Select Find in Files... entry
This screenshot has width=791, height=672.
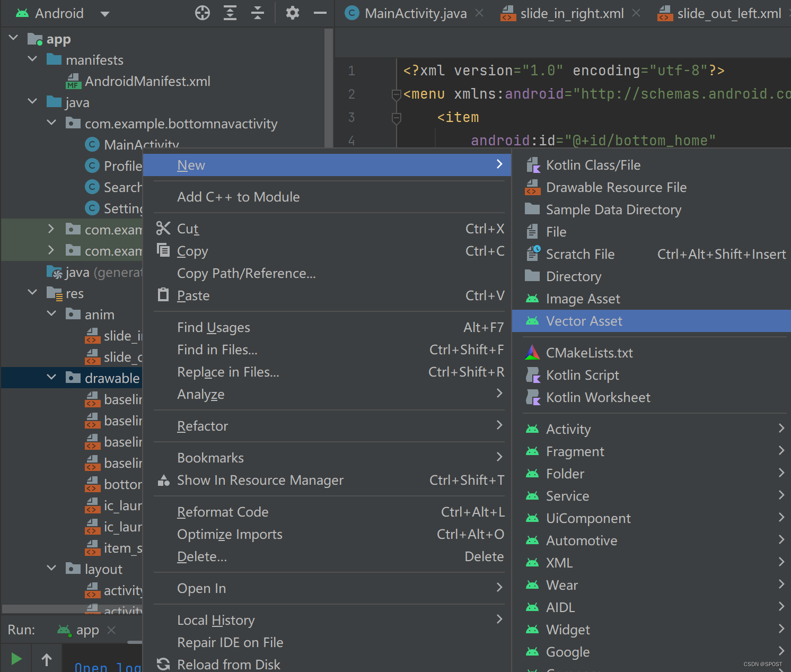[x=327, y=350]
